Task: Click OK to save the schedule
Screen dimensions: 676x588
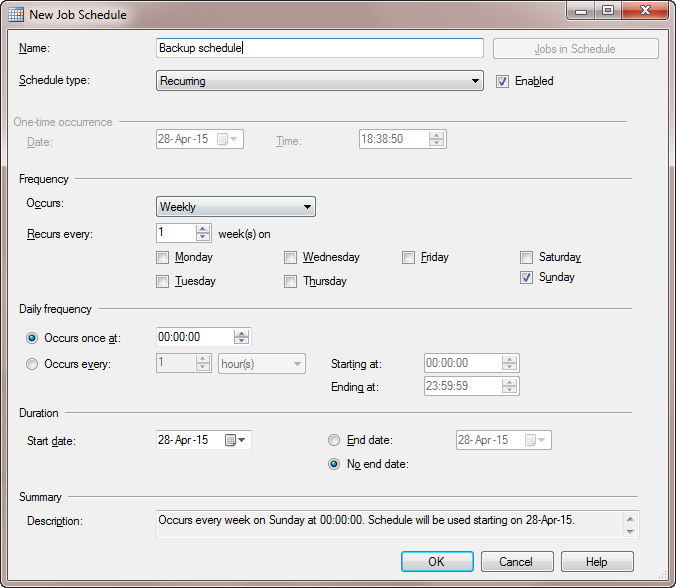Action: (437, 561)
